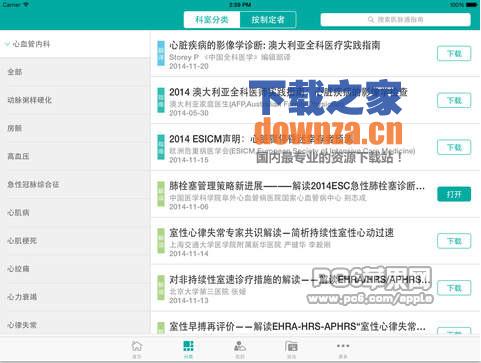Open the home tab with house icon

(137, 349)
